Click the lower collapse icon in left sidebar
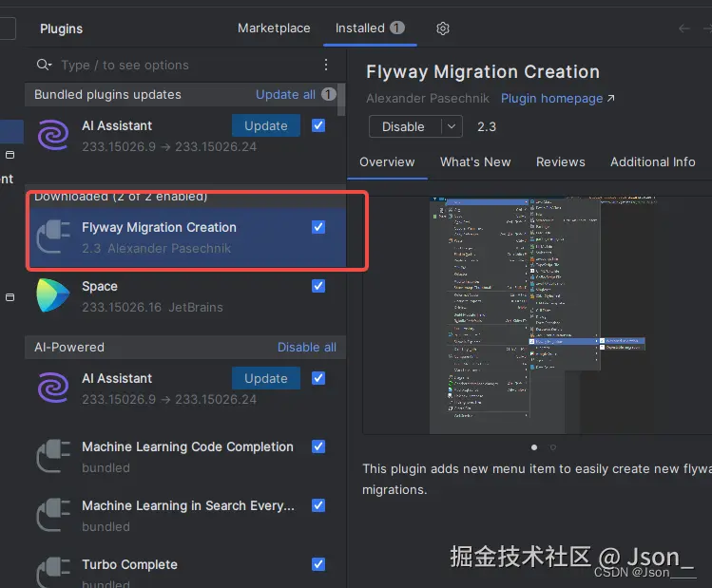712x588 pixels. pyautogui.click(x=10, y=297)
